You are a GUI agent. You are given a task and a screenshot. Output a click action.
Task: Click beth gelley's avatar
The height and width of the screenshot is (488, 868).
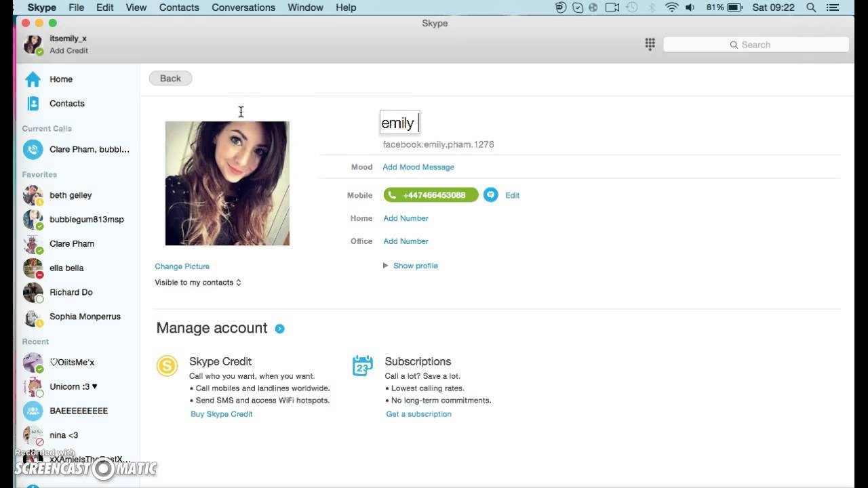(33, 195)
